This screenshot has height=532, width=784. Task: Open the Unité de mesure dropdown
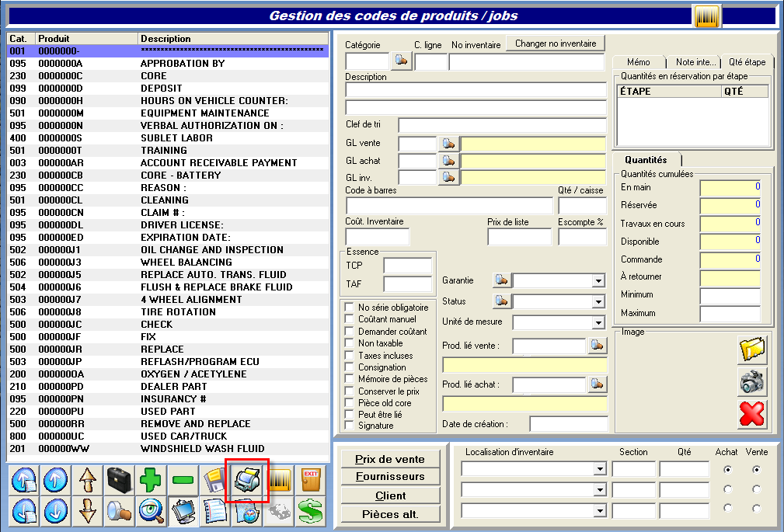[598, 323]
